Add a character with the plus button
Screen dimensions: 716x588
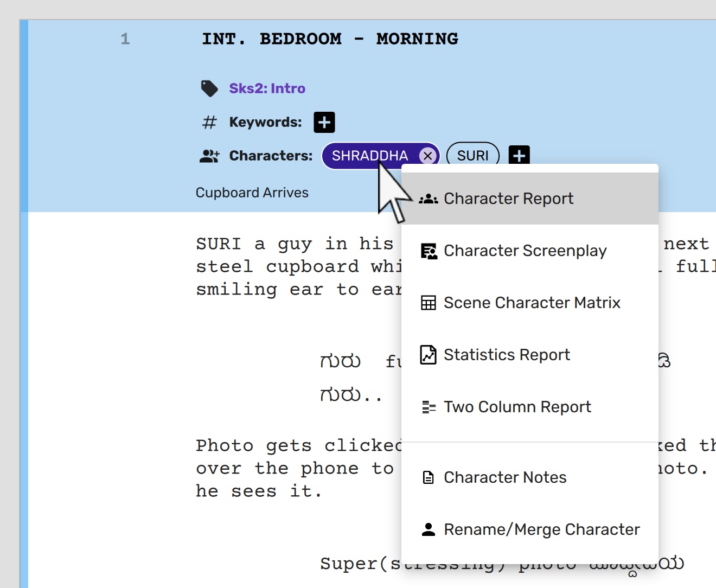(x=519, y=156)
